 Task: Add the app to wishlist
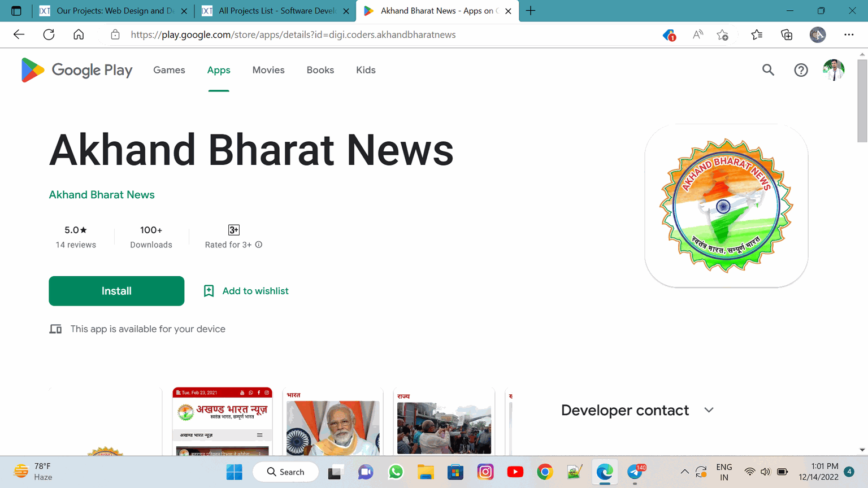point(246,291)
